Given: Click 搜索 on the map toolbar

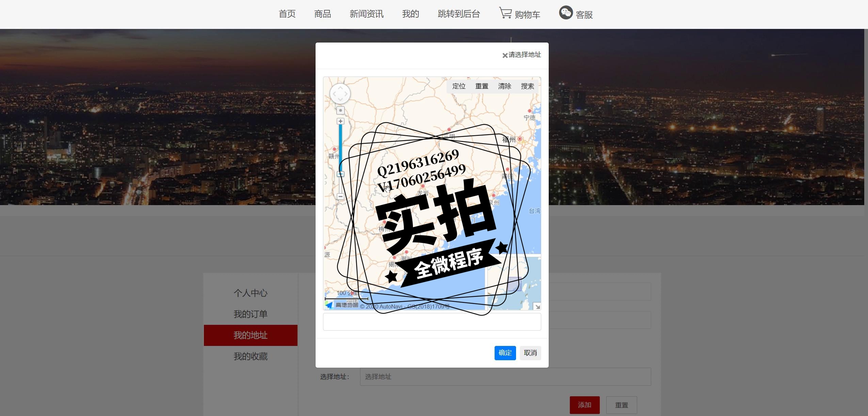Looking at the screenshot, I should click(x=527, y=86).
